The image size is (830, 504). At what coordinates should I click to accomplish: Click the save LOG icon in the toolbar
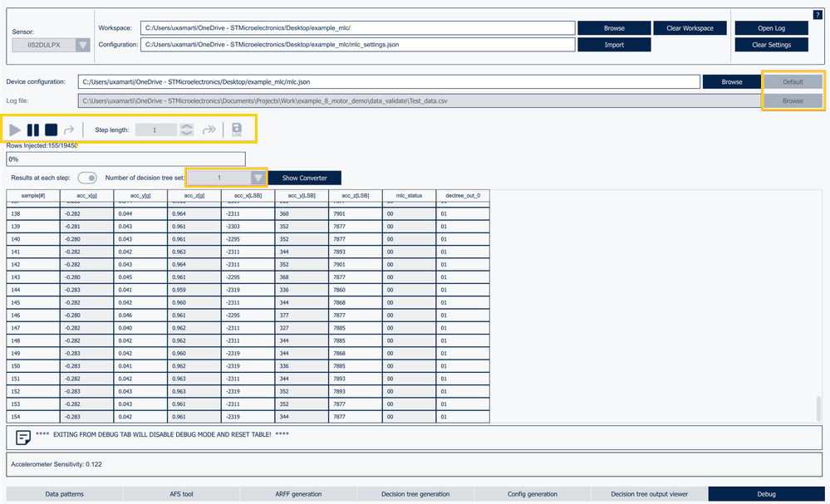[237, 130]
